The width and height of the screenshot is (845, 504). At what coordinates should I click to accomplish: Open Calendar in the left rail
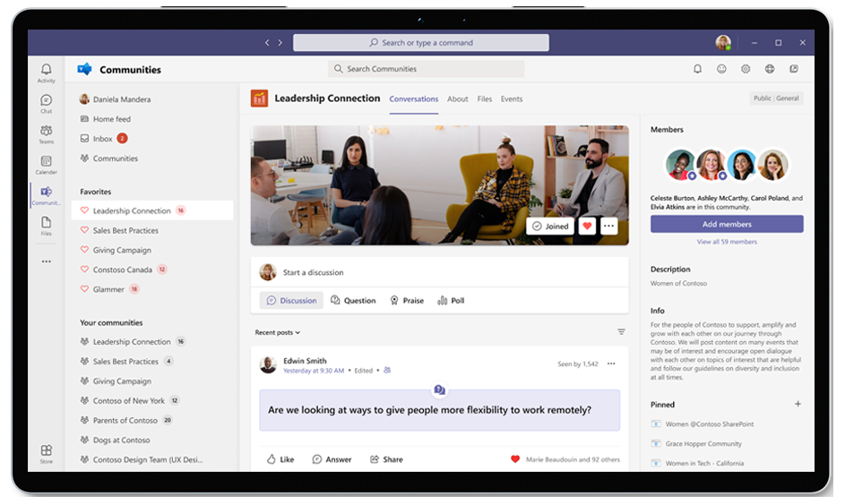[x=46, y=164]
